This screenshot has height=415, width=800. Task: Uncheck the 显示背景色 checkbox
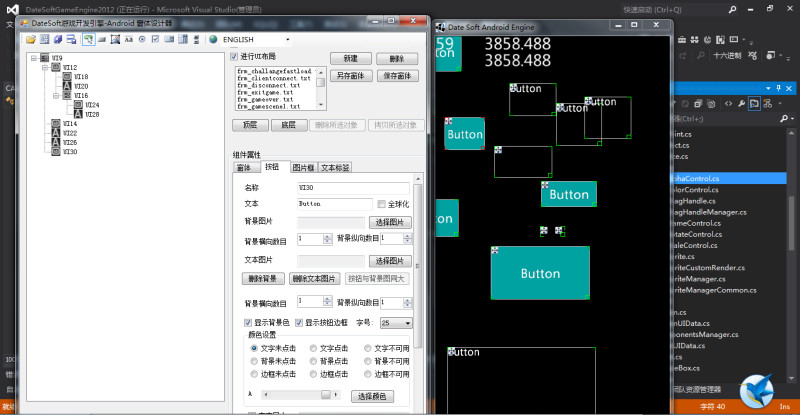tap(249, 323)
